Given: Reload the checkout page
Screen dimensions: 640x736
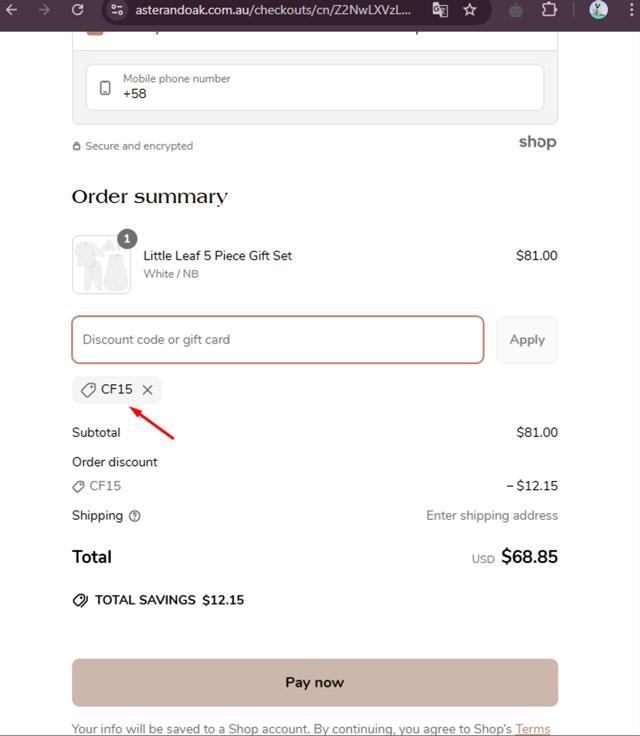Looking at the screenshot, I should [x=78, y=10].
